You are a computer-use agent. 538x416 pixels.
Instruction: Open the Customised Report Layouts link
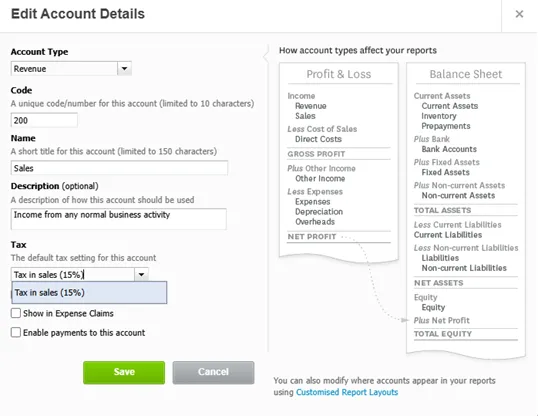(x=347, y=392)
